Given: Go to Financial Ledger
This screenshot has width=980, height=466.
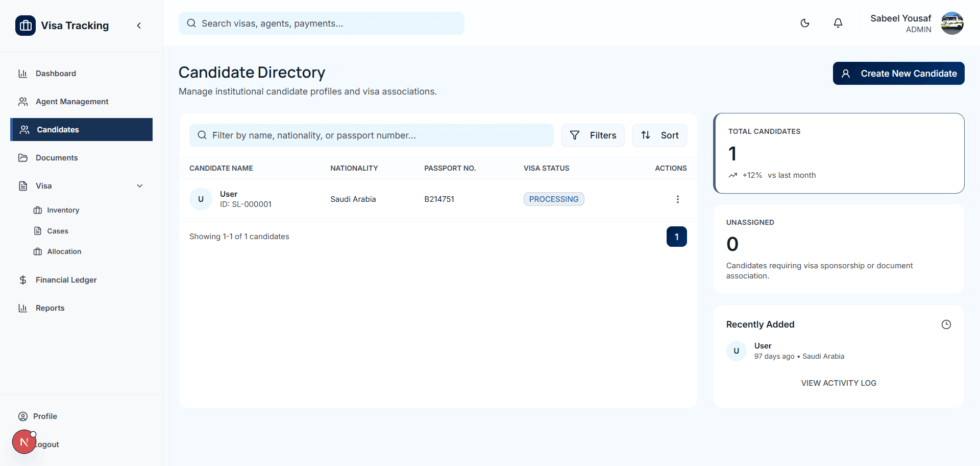Looking at the screenshot, I should [82, 280].
